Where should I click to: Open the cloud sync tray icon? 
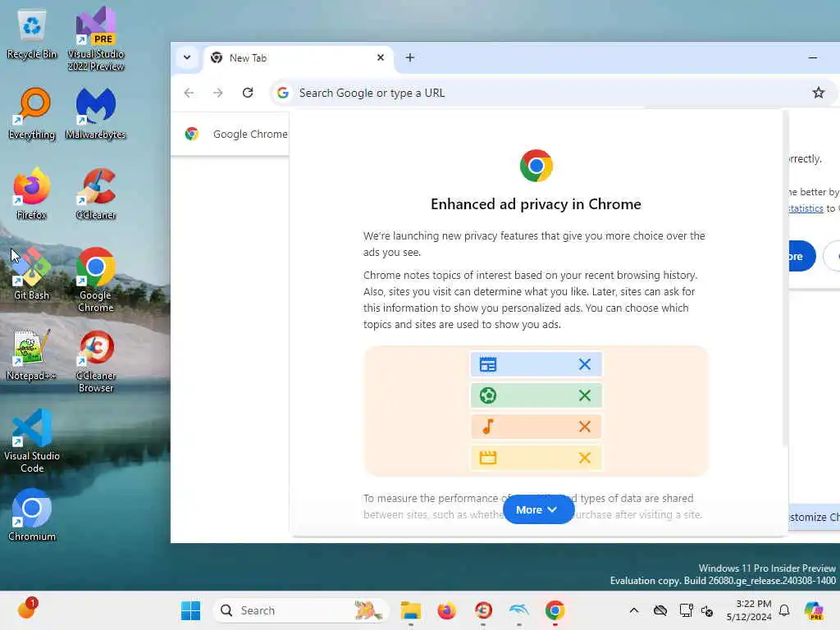(660, 610)
